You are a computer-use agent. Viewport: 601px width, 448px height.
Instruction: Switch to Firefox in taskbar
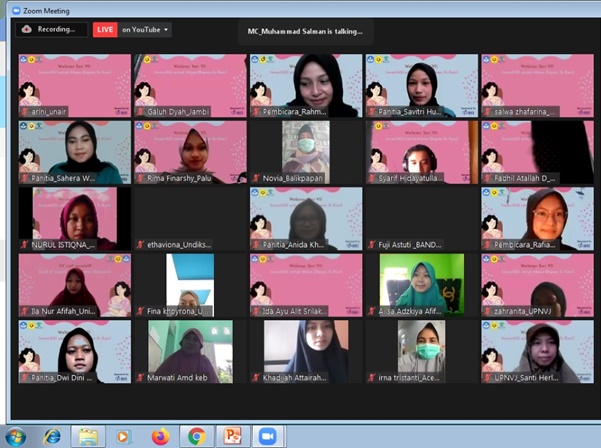160,436
